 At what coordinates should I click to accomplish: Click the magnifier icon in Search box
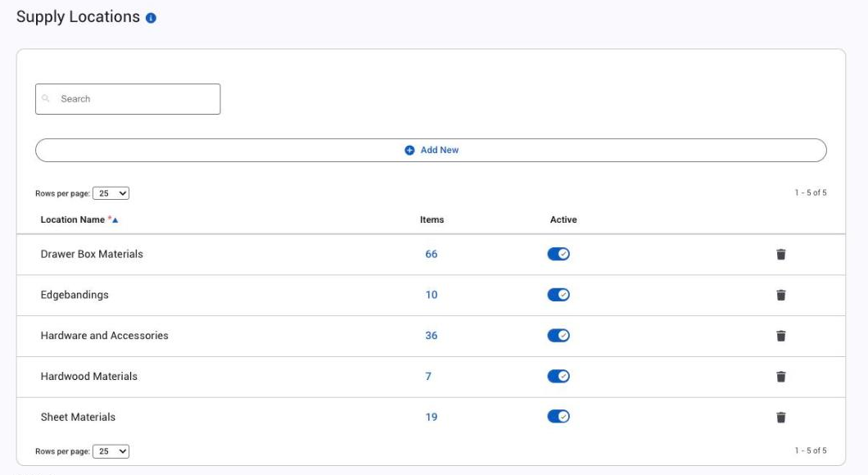click(46, 98)
